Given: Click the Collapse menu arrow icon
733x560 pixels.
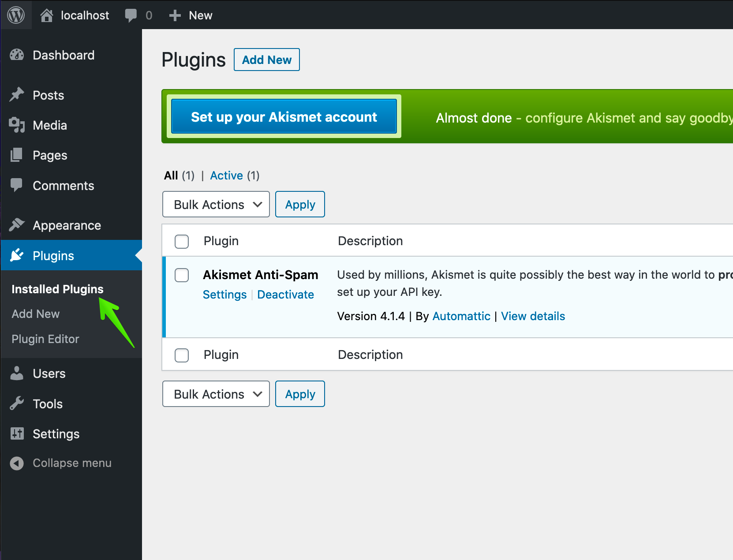Looking at the screenshot, I should (x=17, y=463).
